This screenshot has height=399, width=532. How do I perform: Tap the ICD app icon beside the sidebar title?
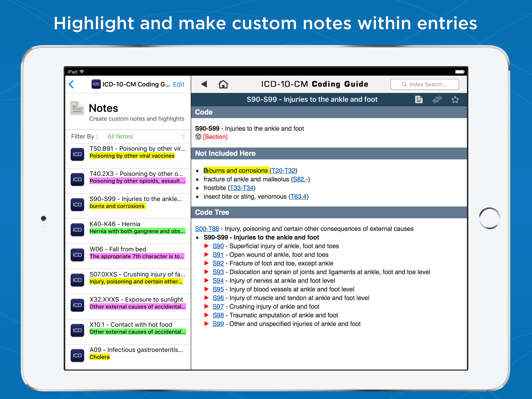(x=96, y=84)
